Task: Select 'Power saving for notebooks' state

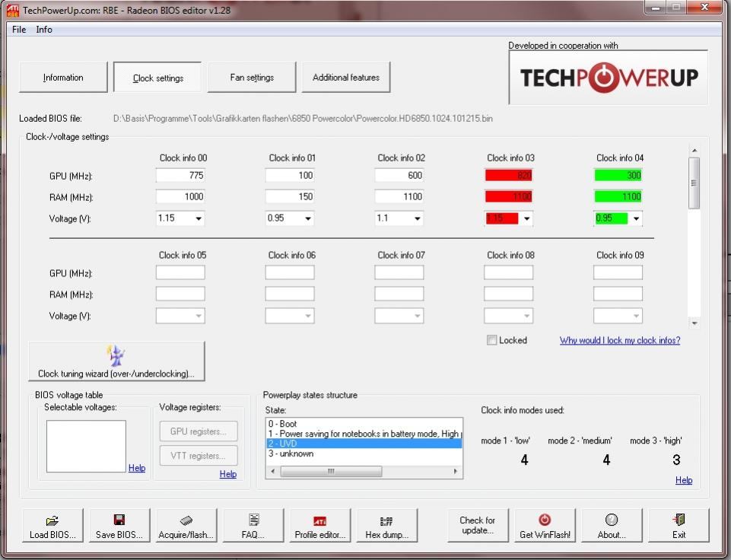Action: 364,434
